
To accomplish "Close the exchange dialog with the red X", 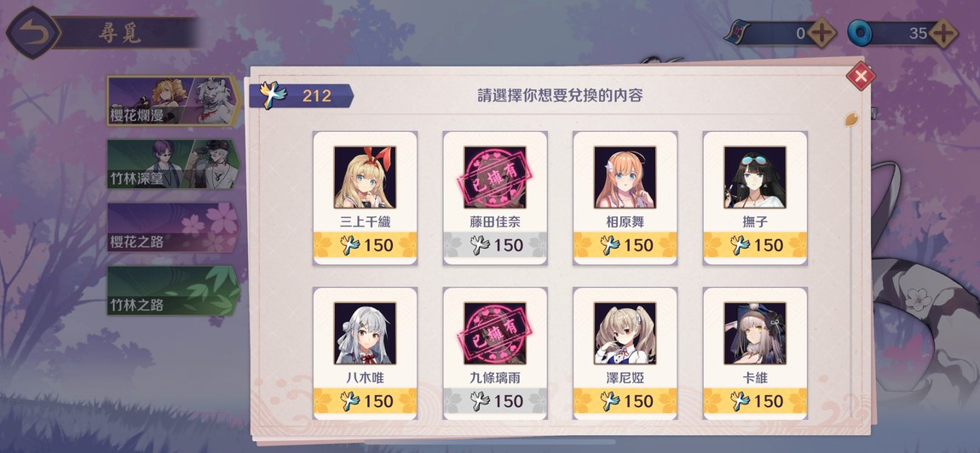I will click(x=861, y=77).
